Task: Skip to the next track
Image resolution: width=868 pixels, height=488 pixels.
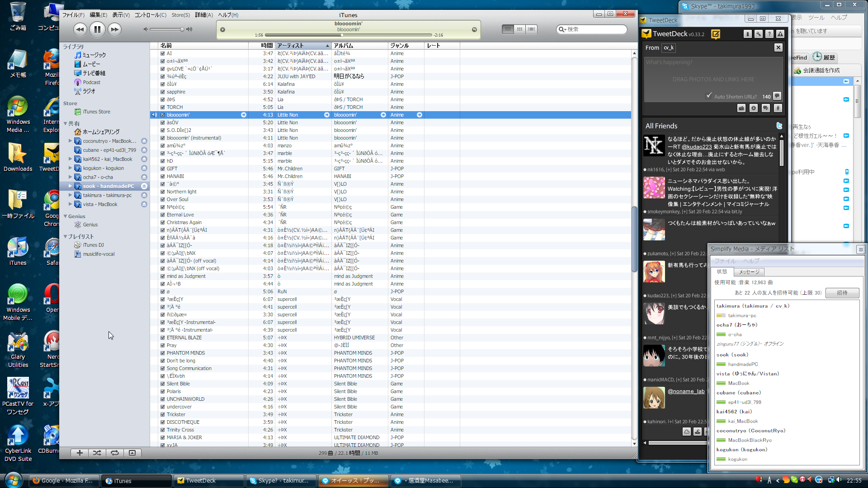Action: 115,29
